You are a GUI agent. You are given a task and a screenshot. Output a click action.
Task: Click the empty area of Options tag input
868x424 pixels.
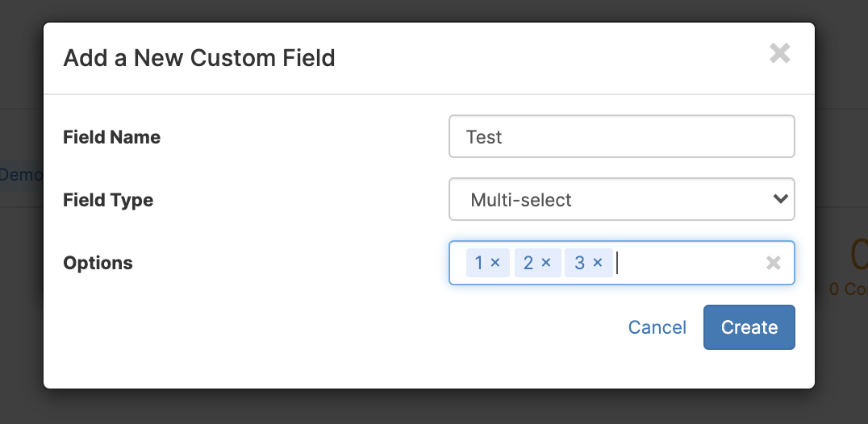coord(689,263)
